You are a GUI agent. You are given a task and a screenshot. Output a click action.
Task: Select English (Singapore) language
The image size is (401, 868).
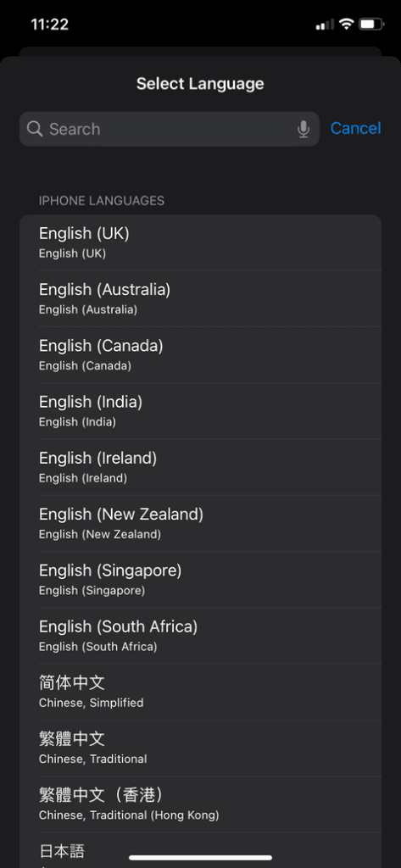[x=200, y=580]
